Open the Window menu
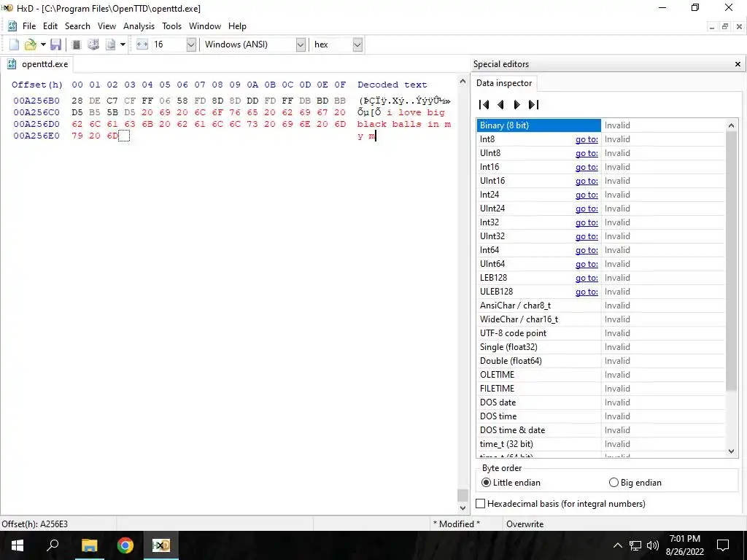 [x=205, y=26]
